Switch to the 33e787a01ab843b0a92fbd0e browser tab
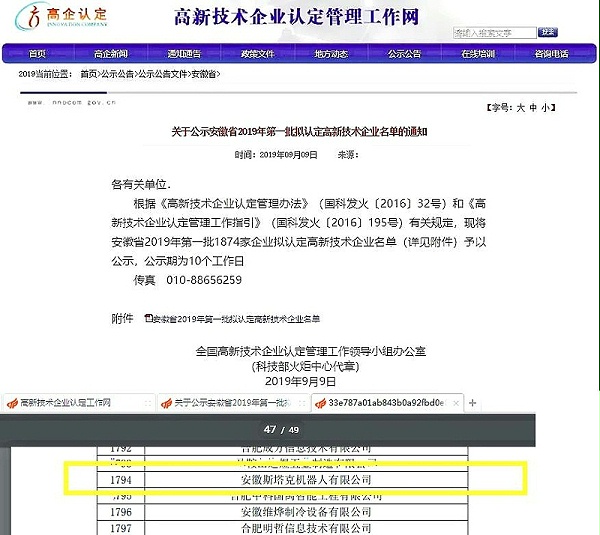Image resolution: width=600 pixels, height=535 pixels. click(x=387, y=403)
